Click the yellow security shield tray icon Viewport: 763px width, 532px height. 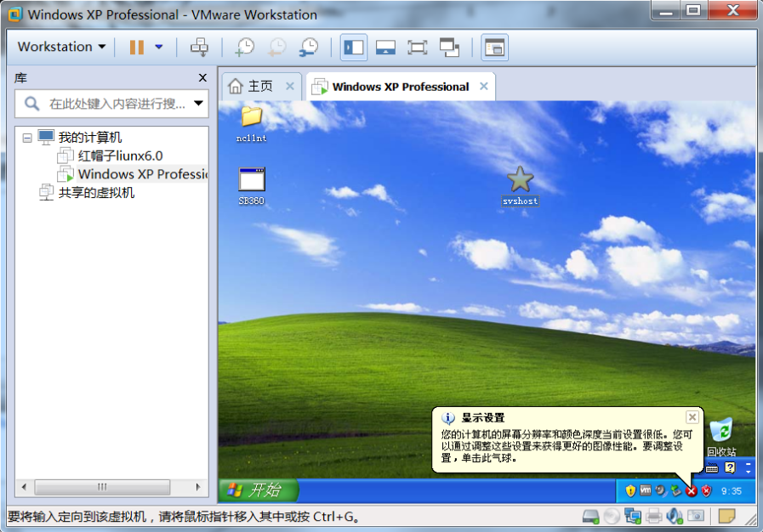(x=630, y=491)
